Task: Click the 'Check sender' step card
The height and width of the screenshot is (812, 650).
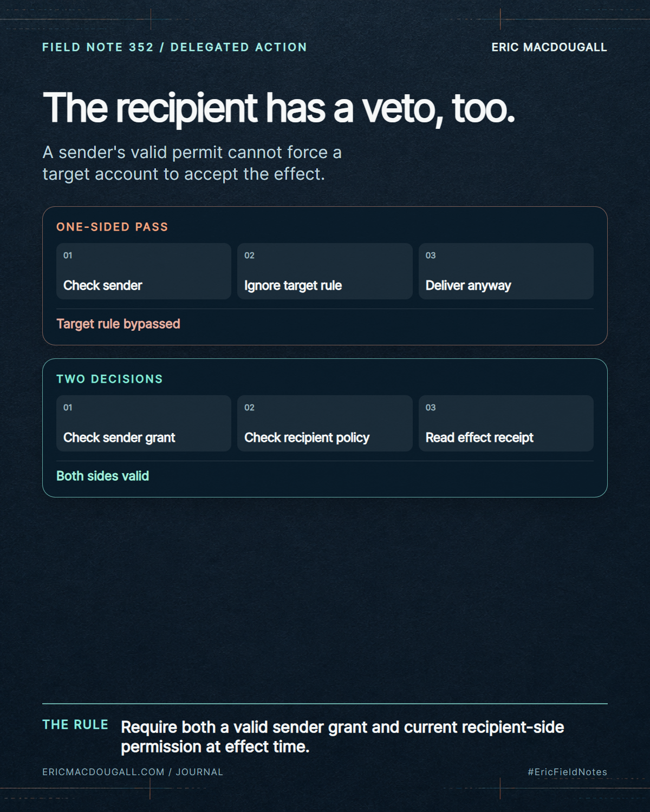Action: 144,271
